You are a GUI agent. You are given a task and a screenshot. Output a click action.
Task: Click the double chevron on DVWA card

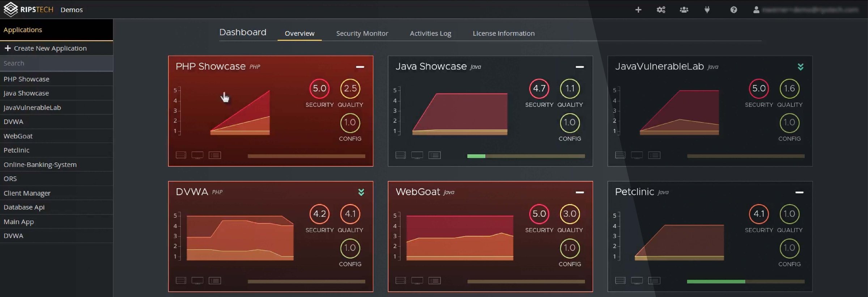(x=361, y=192)
